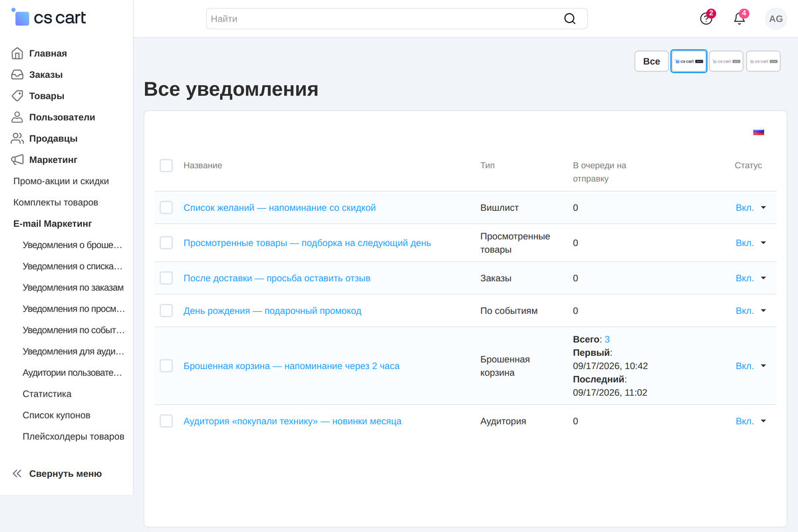The image size is (798, 532).
Task: Open Список купонов
Action: (x=57, y=415)
